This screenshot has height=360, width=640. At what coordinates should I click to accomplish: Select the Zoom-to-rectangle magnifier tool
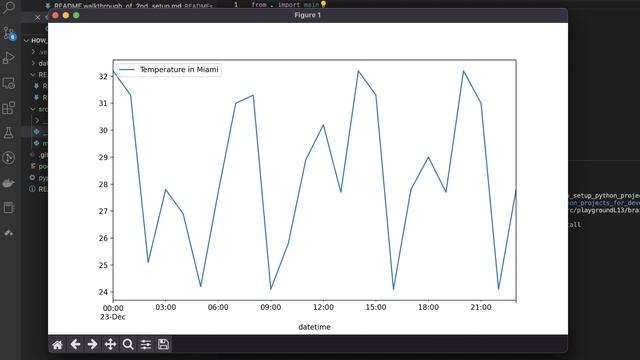pos(128,344)
